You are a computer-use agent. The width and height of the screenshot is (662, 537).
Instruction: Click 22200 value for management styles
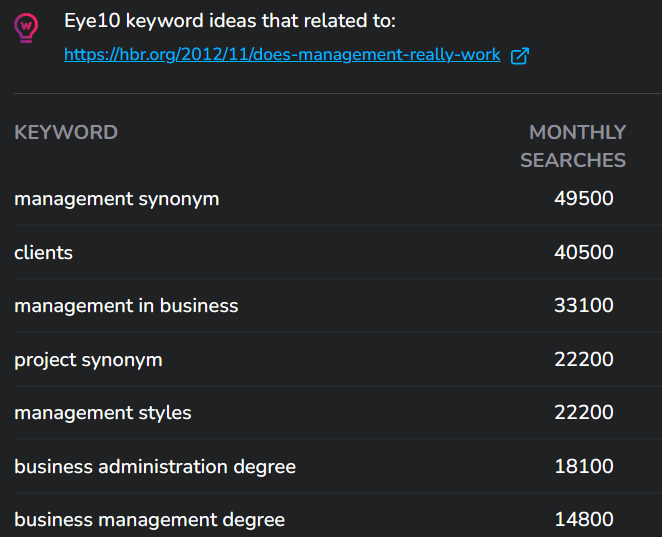[584, 412]
